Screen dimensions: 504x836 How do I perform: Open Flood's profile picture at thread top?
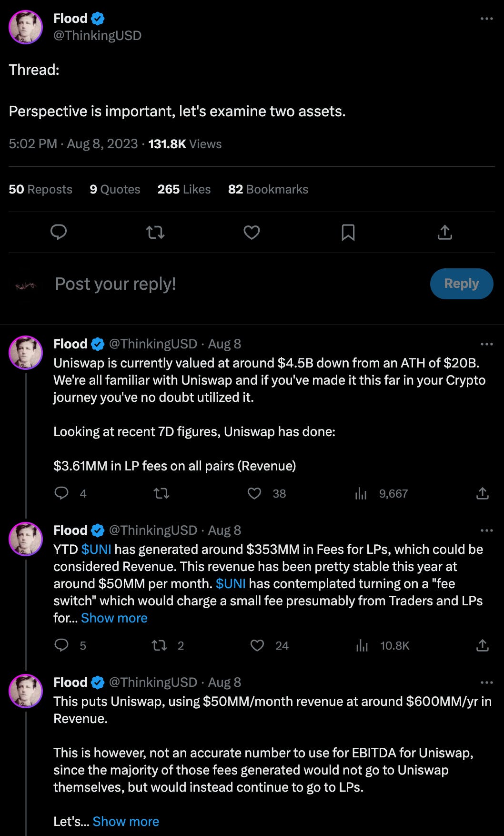pos(26,27)
